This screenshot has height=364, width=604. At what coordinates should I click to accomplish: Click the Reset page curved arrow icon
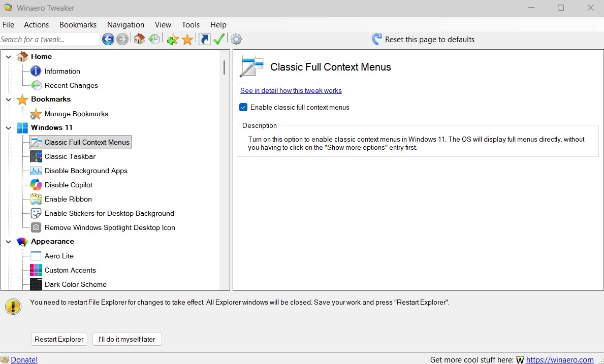click(x=376, y=39)
